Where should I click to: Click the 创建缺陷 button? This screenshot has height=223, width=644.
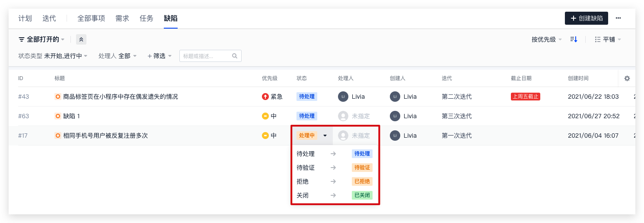(x=587, y=18)
